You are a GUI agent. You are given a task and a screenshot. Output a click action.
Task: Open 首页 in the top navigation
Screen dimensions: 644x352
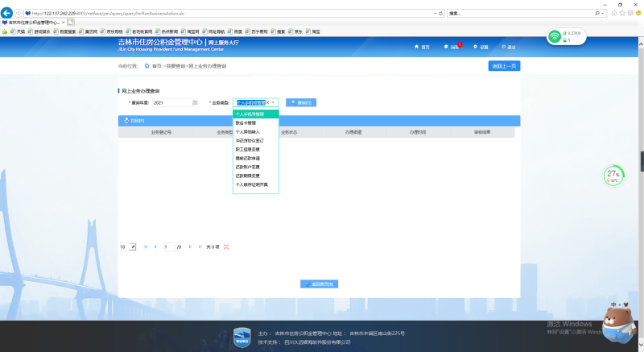(422, 47)
